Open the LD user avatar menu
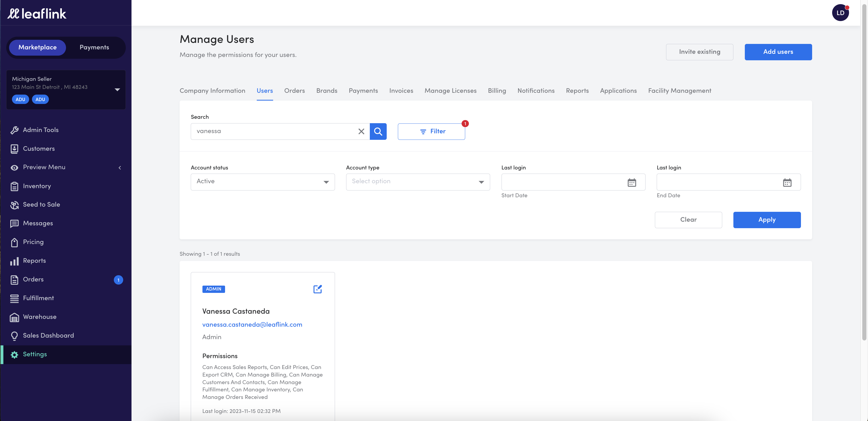This screenshot has width=868, height=421. click(840, 13)
